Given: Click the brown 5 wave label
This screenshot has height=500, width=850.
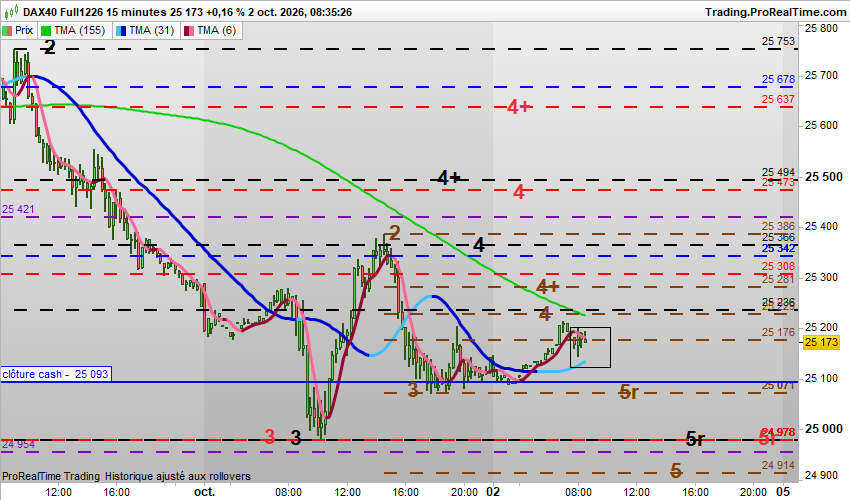Looking at the screenshot, I should click(x=676, y=470).
